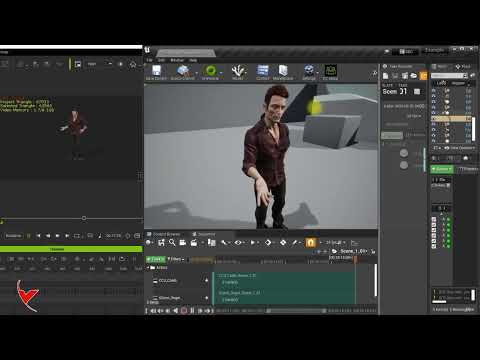
Task: Toggle loop in the left window player
Action: (77, 236)
